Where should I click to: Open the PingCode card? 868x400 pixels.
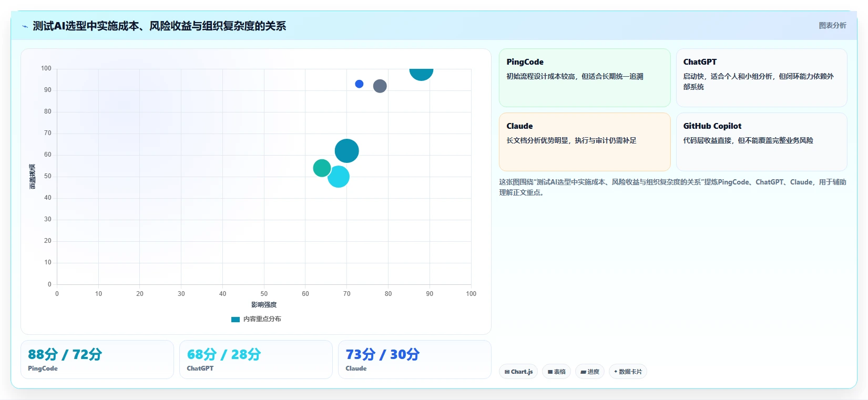click(x=585, y=78)
